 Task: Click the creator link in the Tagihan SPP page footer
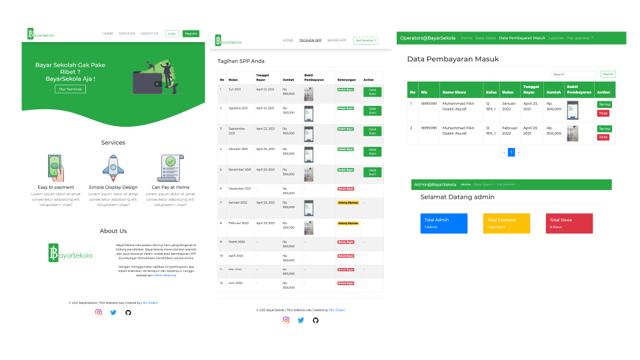(x=337, y=310)
